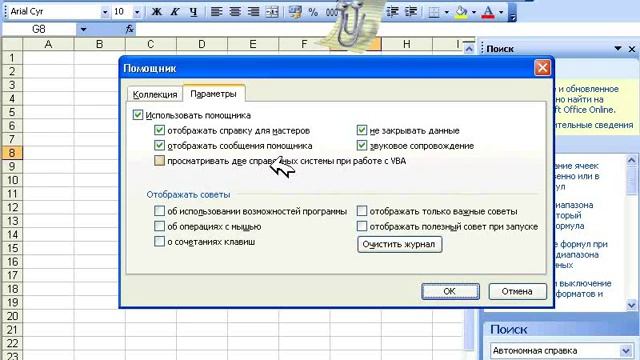Merge and center selected cells

point(271,12)
